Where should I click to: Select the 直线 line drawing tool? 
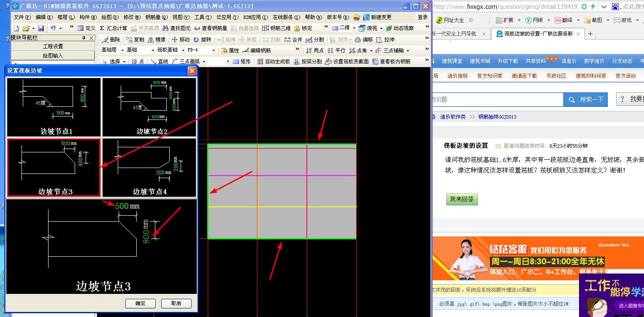[x=160, y=62]
